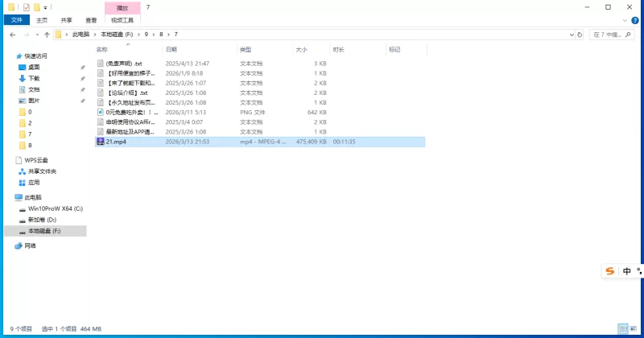Image resolution: width=644 pixels, height=338 pixels.
Task: Open the 视频工具 (Video Tools) tab
Action: pyautogui.click(x=121, y=19)
